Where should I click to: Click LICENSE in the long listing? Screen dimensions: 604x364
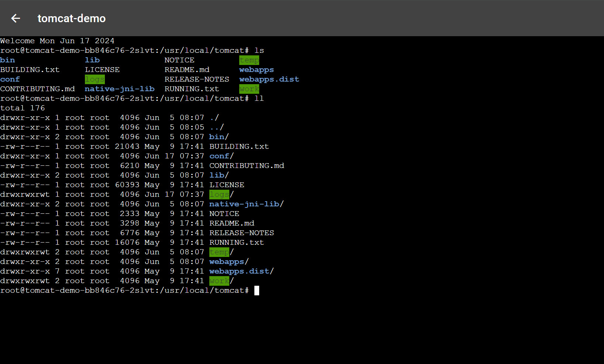tap(227, 185)
